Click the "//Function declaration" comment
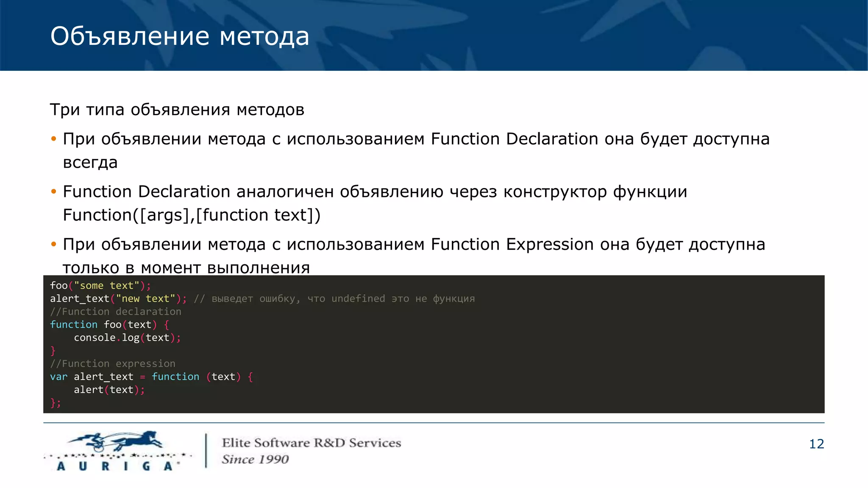Screen dimensions: 868x488 [115, 312]
